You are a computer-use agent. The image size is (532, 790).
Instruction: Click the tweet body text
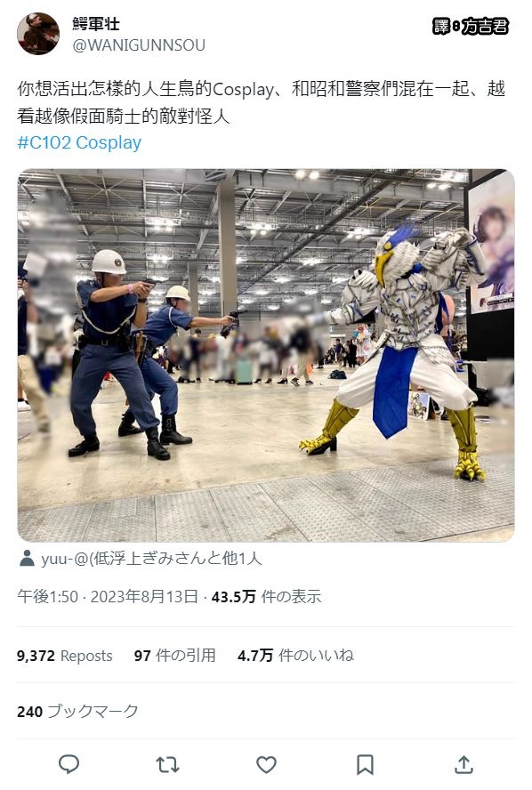coord(261,102)
